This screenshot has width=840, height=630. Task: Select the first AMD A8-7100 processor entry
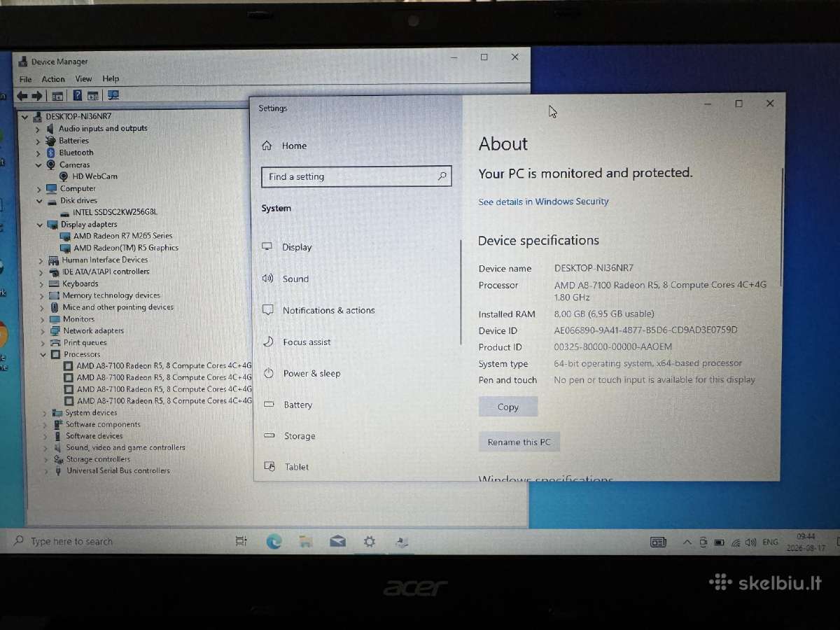pos(164,365)
